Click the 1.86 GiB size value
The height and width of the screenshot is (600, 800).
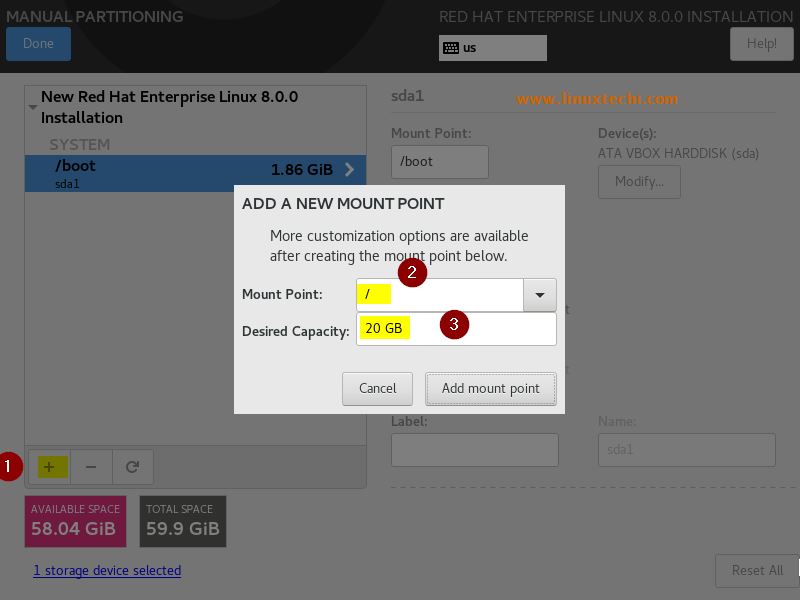point(302,169)
